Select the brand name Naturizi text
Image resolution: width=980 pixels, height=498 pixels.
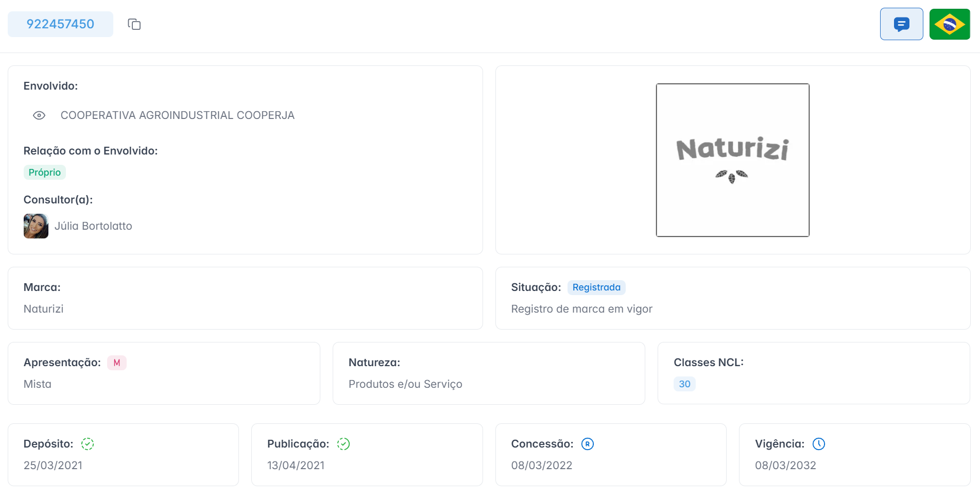(x=44, y=309)
